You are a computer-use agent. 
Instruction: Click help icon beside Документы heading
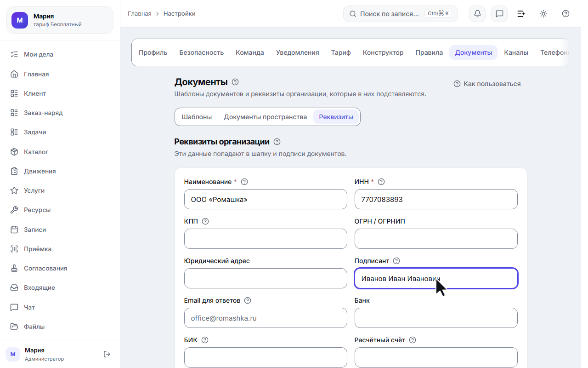pyautogui.click(x=235, y=82)
